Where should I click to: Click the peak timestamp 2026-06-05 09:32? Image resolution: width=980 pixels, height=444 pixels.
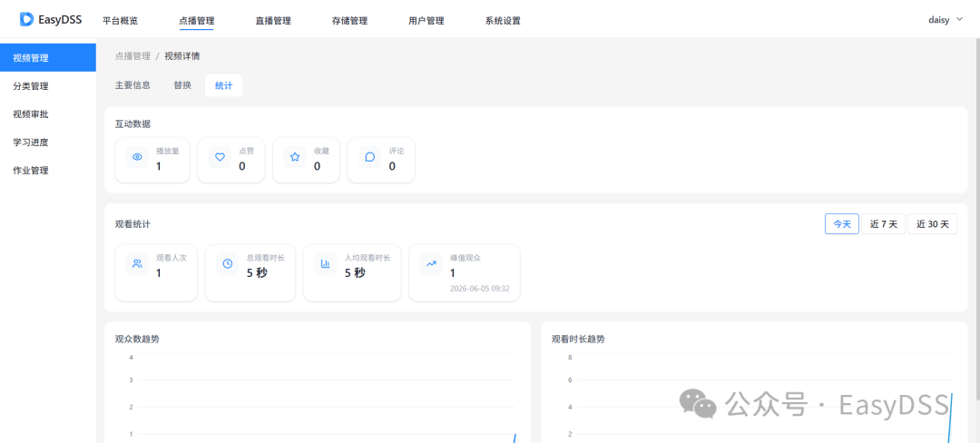point(480,289)
